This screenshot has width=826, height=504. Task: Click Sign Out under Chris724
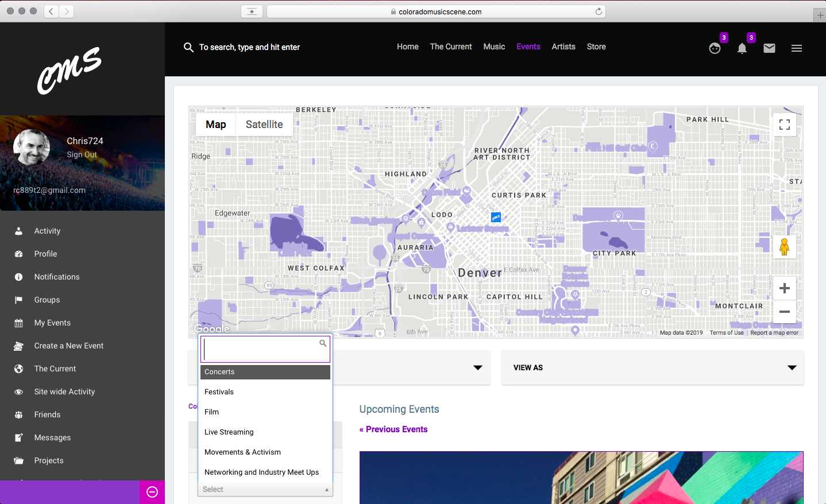(82, 155)
